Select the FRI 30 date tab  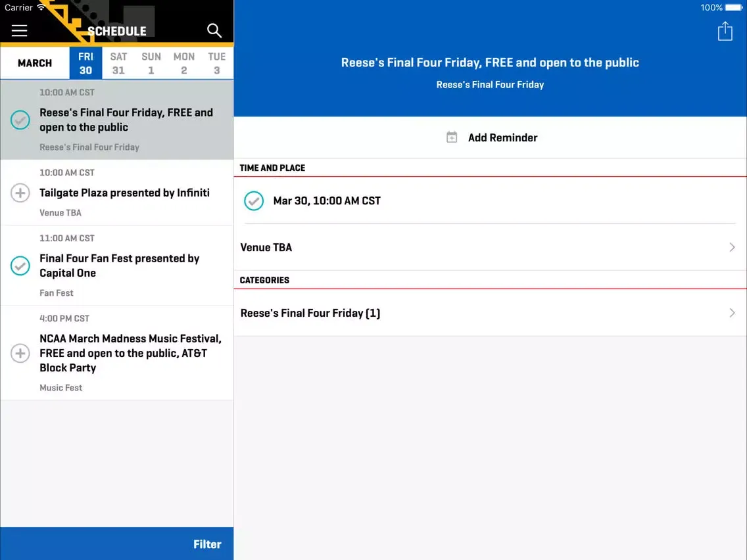85,63
